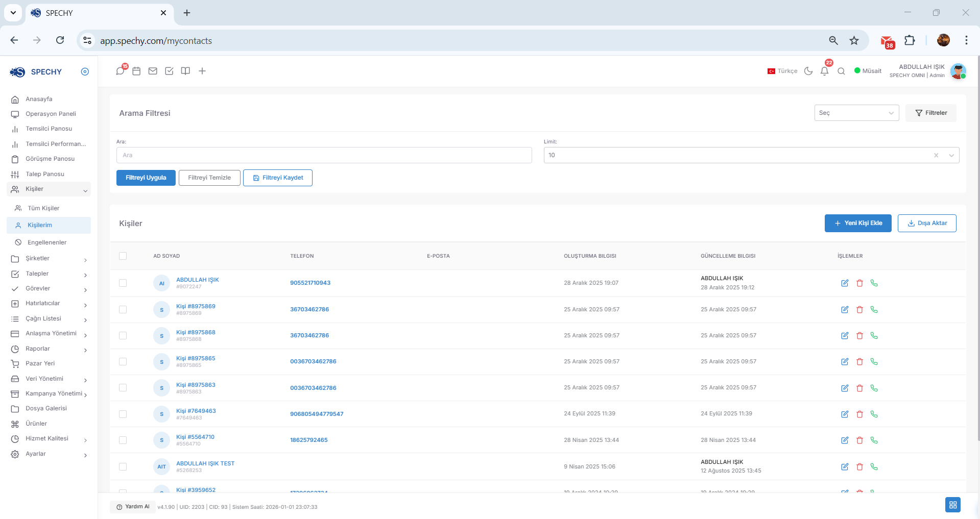Go to Anasayfa in sidebar
Screen dimensions: 980x519
39,99
